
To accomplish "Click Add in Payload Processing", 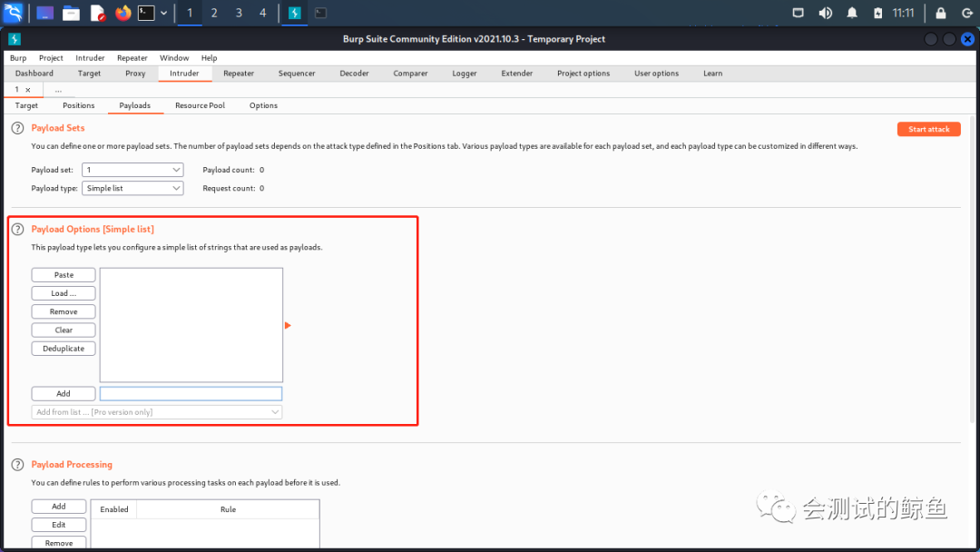I will pyautogui.click(x=59, y=507).
